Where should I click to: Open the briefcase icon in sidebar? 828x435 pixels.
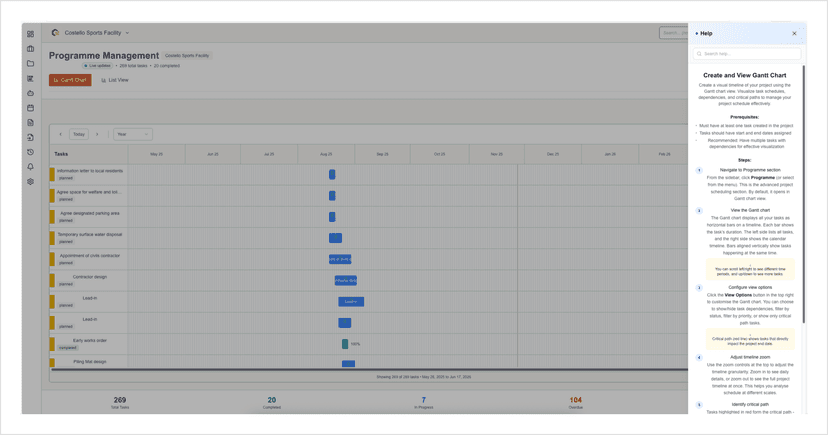(31, 49)
